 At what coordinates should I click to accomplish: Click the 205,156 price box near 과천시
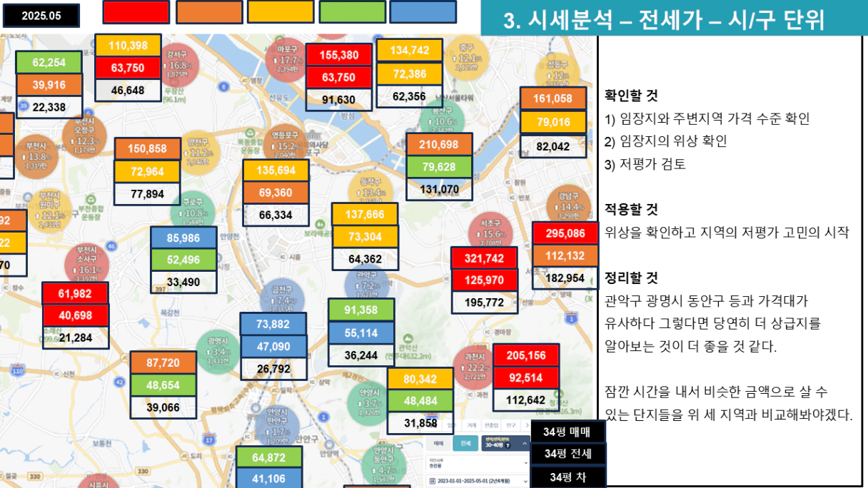(526, 355)
